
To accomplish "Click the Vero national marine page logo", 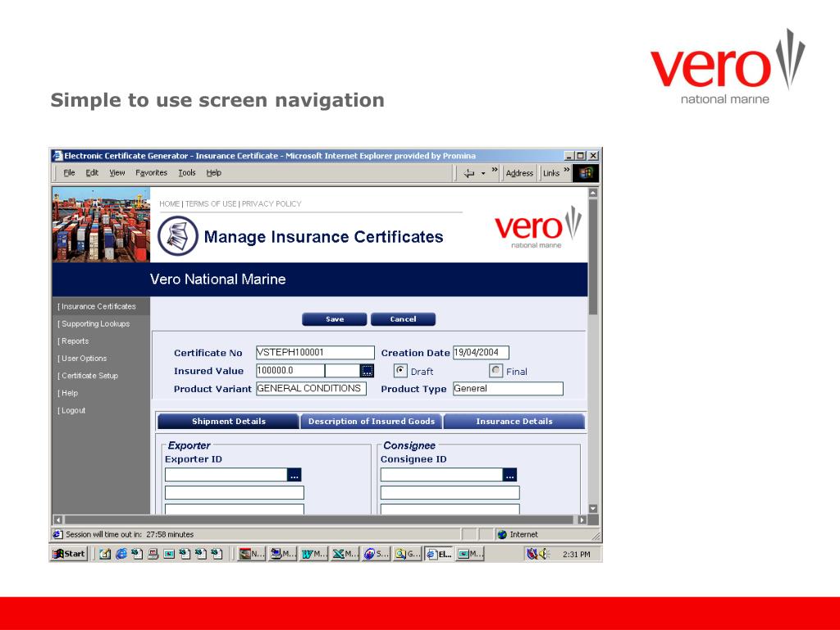I will point(537,227).
